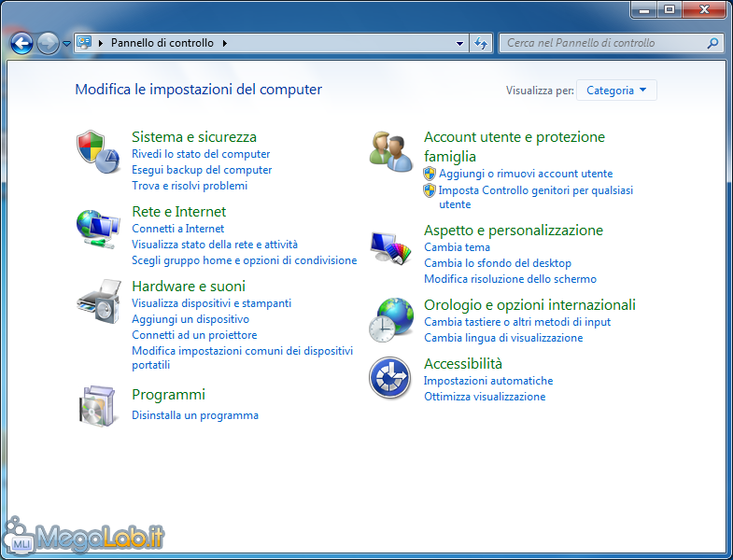Click Scegli gruppo home e opzioni di condivisione

click(x=244, y=260)
